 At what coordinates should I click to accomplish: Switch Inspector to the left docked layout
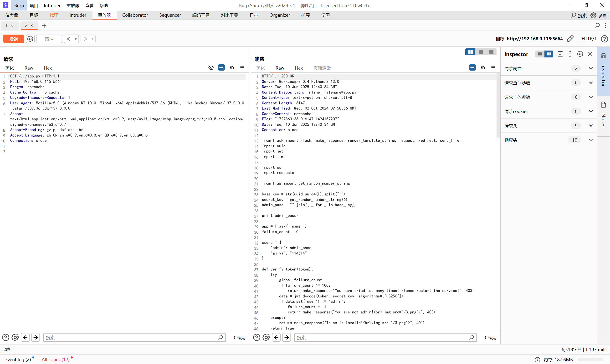(x=540, y=54)
